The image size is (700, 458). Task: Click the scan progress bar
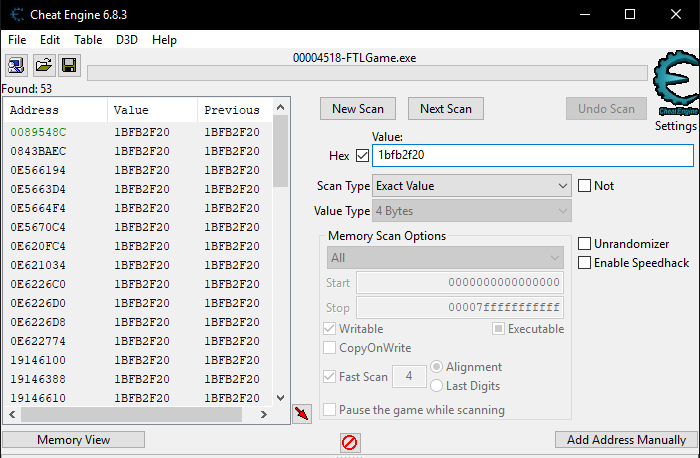[x=367, y=73]
